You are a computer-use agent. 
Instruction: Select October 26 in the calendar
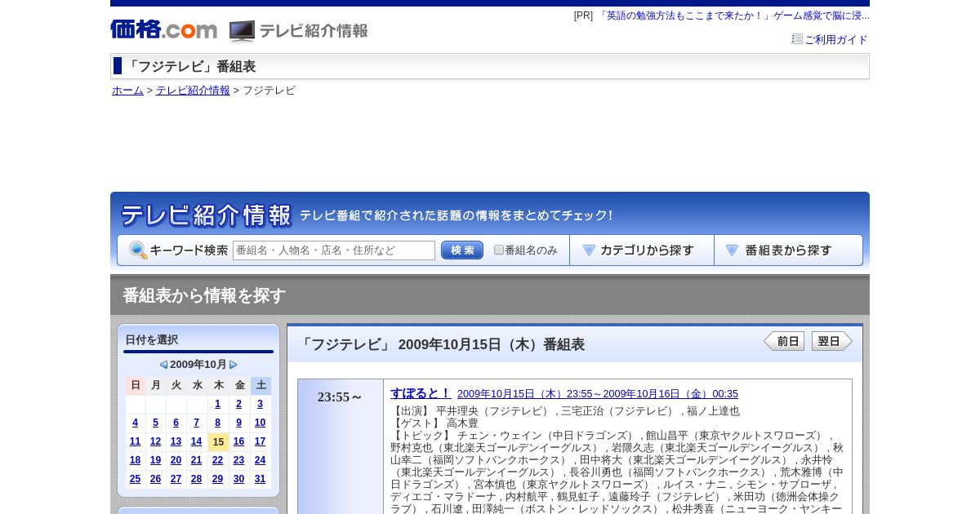(x=156, y=479)
